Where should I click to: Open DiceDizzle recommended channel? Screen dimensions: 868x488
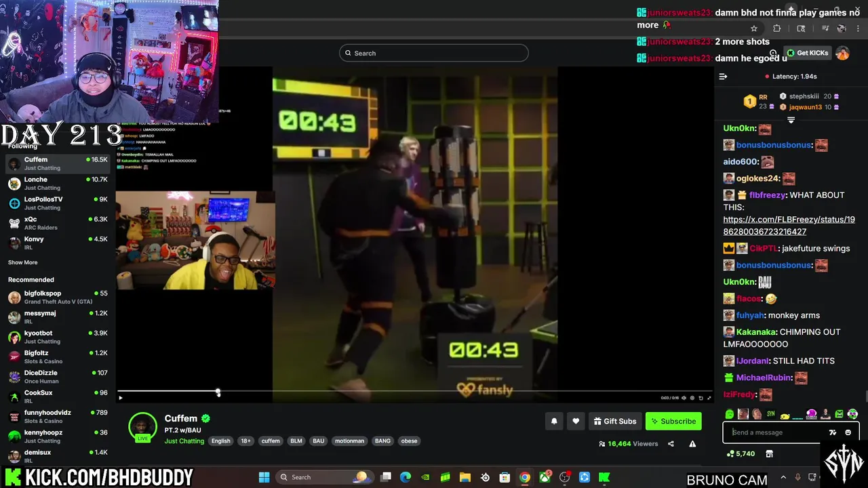click(58, 376)
